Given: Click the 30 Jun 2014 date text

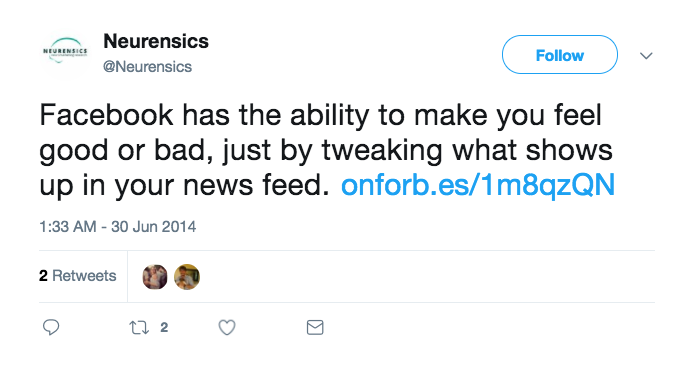Looking at the screenshot, I should tap(154, 227).
